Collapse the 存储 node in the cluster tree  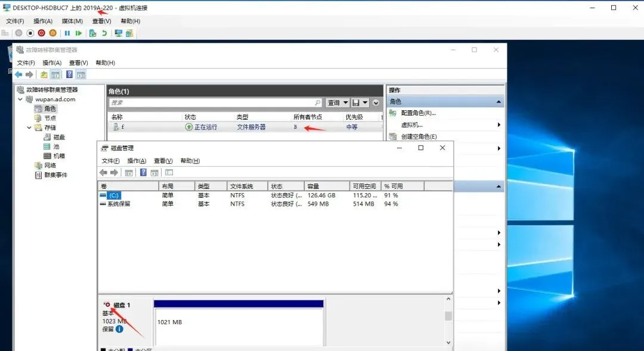[x=28, y=127]
